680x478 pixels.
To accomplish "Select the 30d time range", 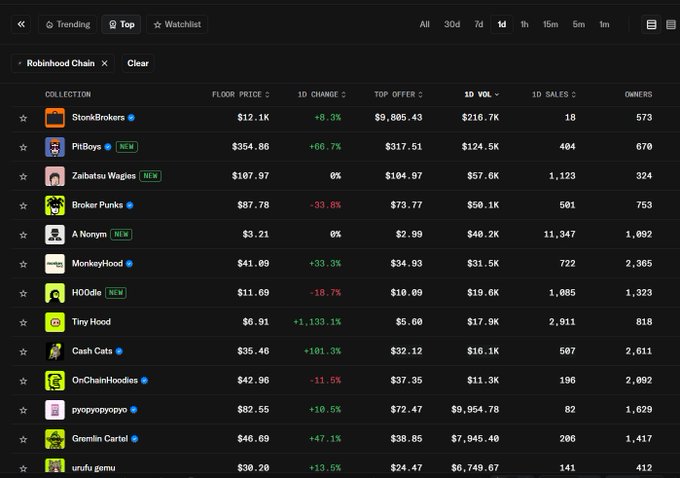I will pos(452,24).
